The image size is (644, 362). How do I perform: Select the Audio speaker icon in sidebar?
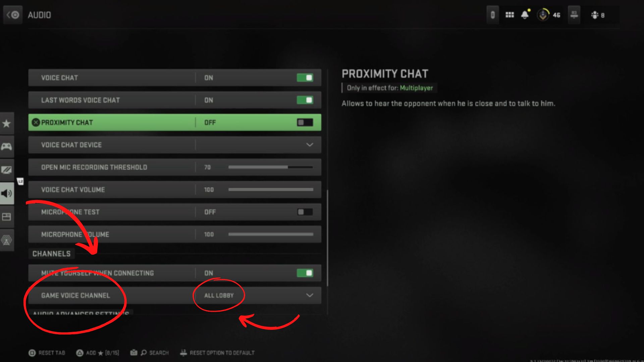[x=7, y=193]
